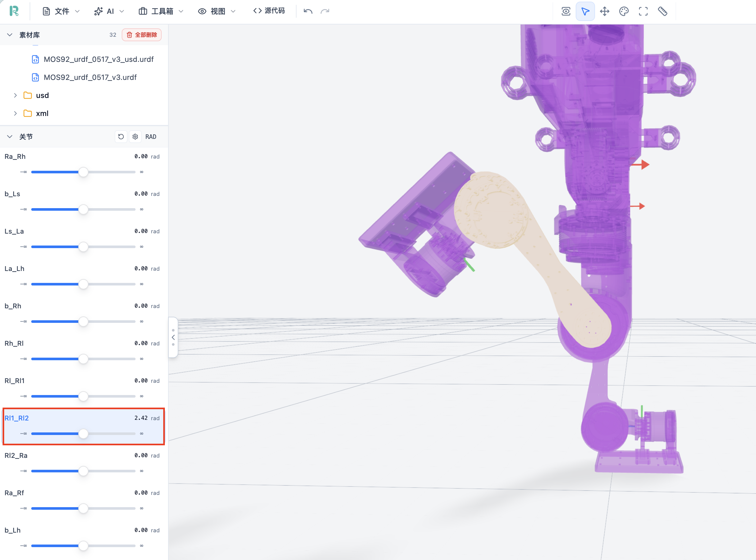Select the move/translate tool
Screen dimensions: 756x560
(x=604, y=11)
